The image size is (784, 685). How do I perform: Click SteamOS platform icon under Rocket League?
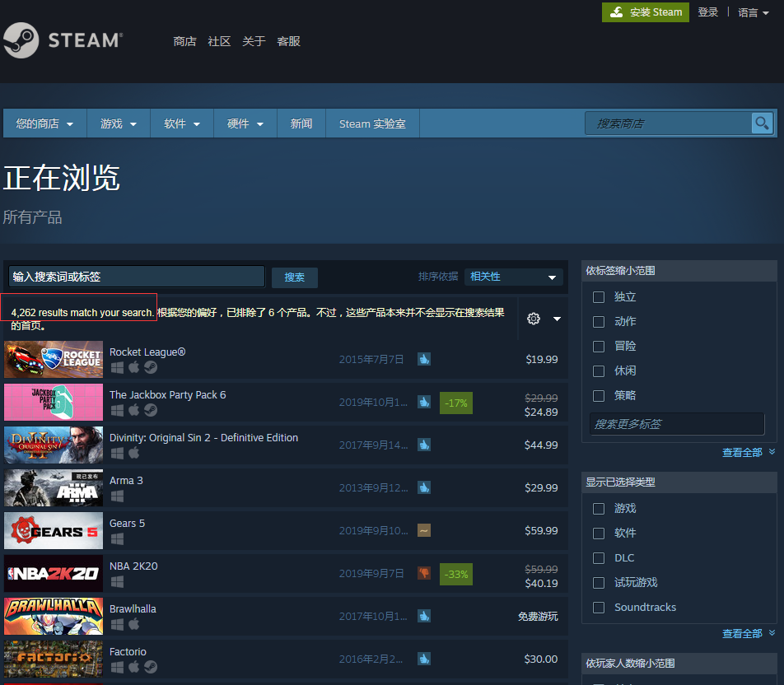(x=151, y=367)
